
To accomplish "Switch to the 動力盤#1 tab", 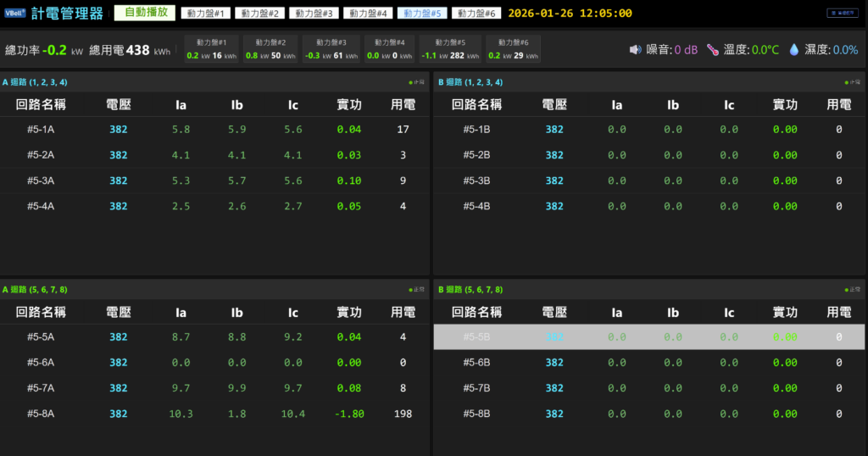I will (206, 14).
